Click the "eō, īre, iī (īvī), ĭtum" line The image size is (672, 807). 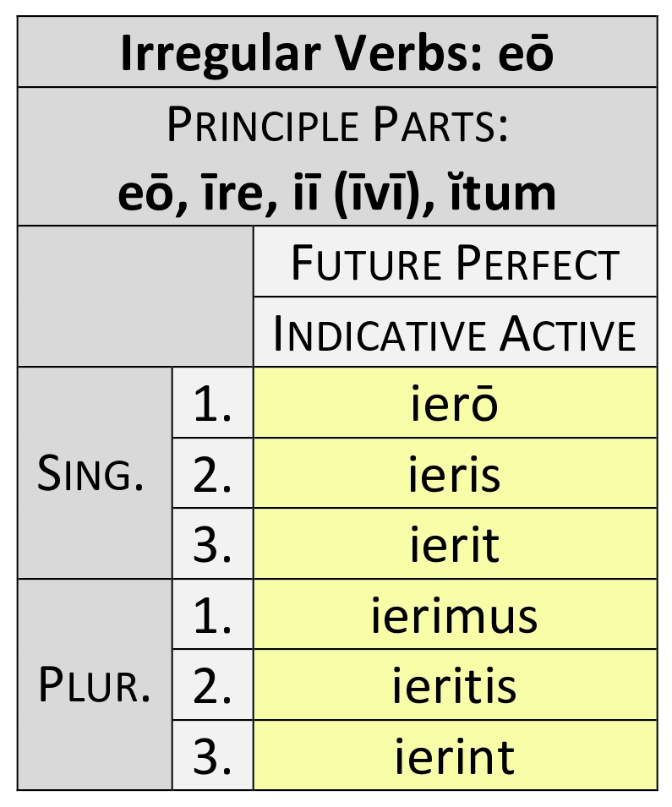coord(336,191)
